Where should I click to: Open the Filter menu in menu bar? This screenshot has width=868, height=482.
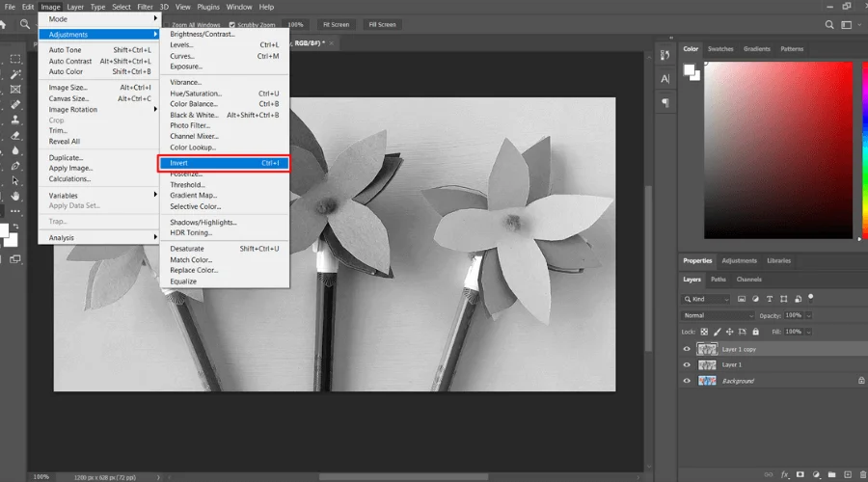(145, 7)
